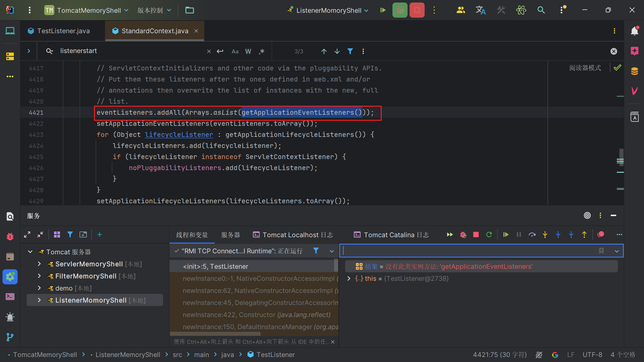Click the translation icon in title bar
The height and width of the screenshot is (362, 644).
point(481,10)
